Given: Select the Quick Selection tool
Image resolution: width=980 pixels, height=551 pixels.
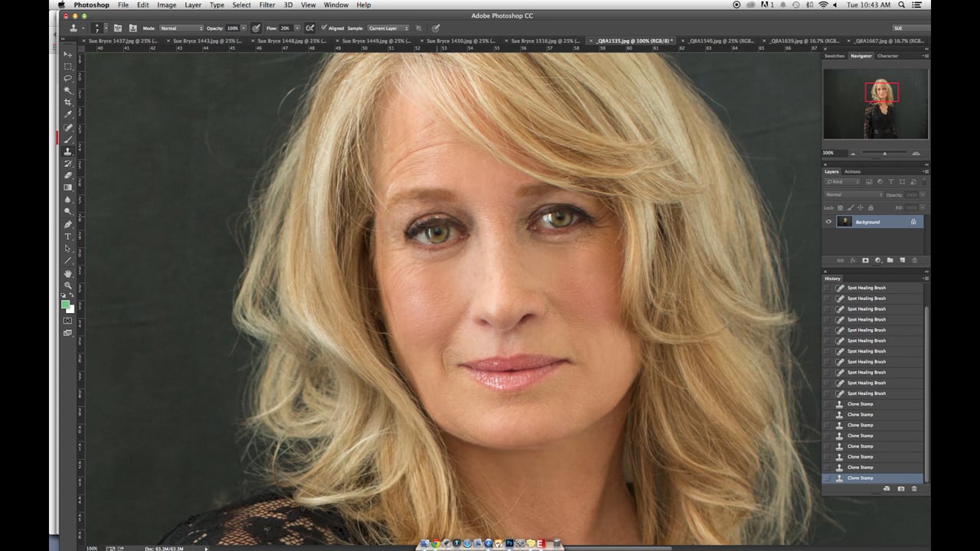Looking at the screenshot, I should tap(68, 90).
